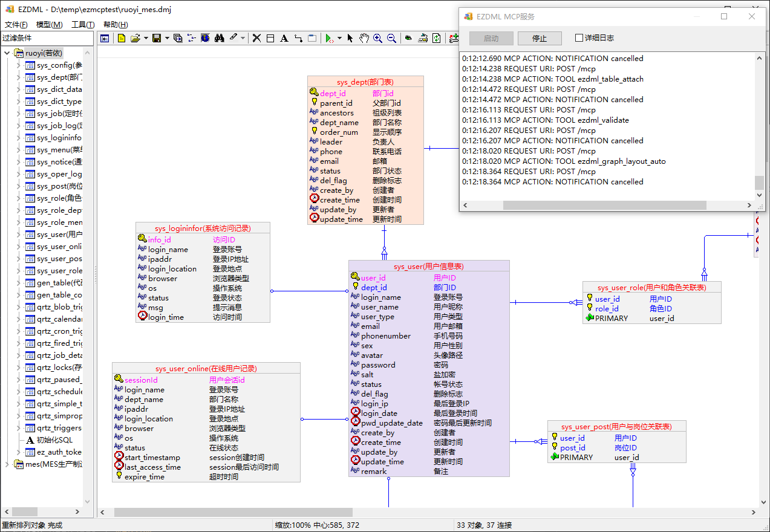Click the colored pencil toolbar icon
The image size is (770, 532).
coord(423,38)
